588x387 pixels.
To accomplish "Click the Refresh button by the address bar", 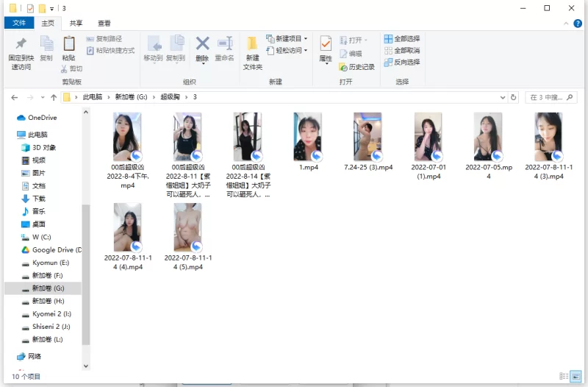I will tap(513, 98).
